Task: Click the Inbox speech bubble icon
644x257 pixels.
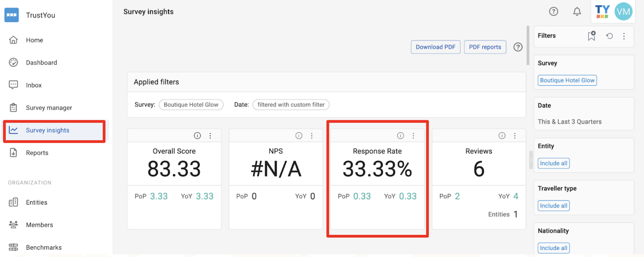Action: click(x=13, y=85)
